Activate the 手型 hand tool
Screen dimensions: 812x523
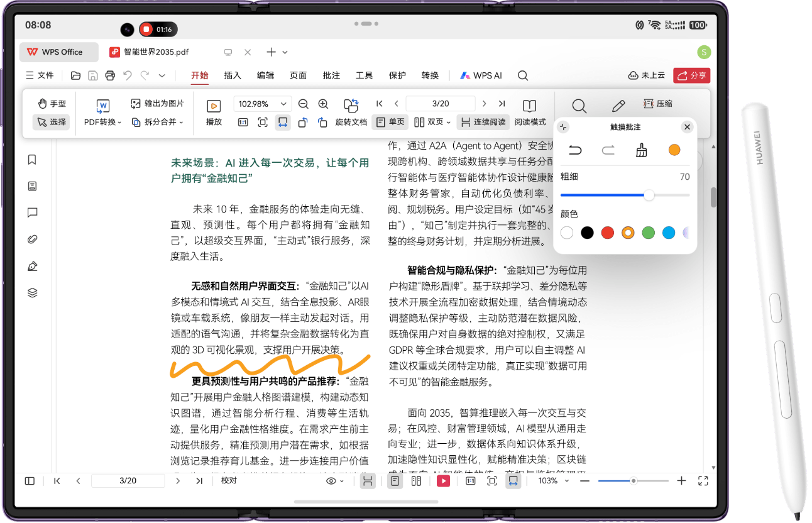(x=52, y=104)
